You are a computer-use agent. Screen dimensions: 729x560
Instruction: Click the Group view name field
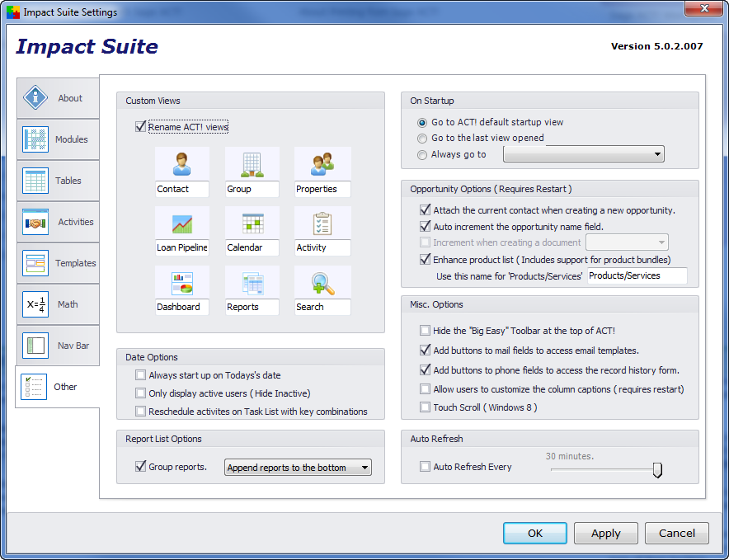(x=252, y=189)
